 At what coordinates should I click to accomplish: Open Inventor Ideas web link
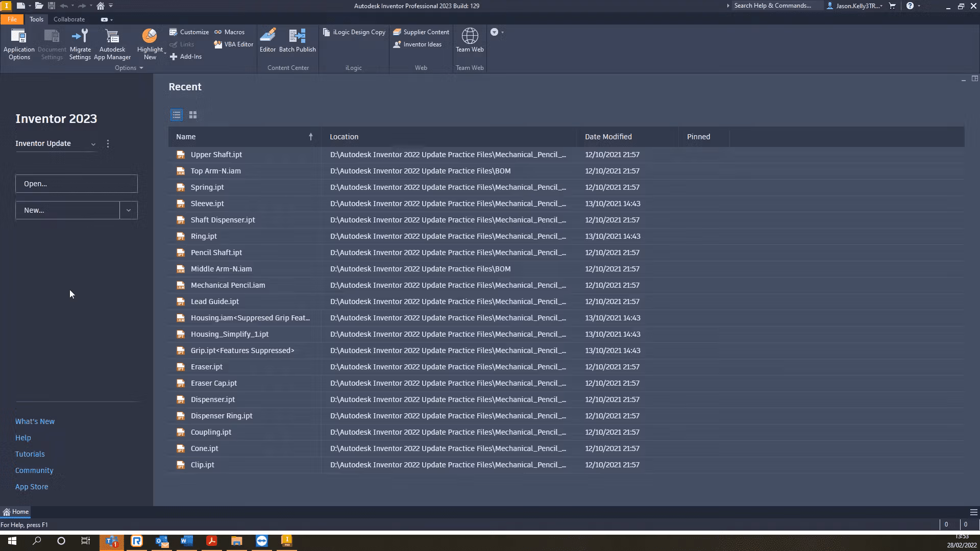pyautogui.click(x=417, y=44)
